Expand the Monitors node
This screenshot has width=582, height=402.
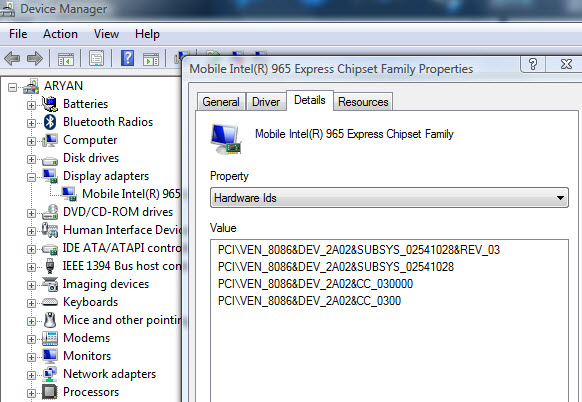pyautogui.click(x=31, y=357)
